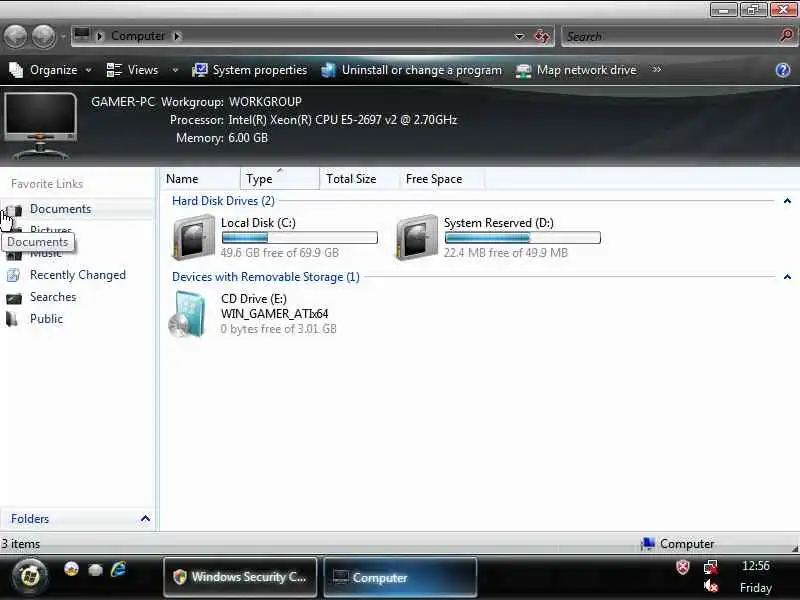Show more toolbar commands chevron

(x=657, y=69)
